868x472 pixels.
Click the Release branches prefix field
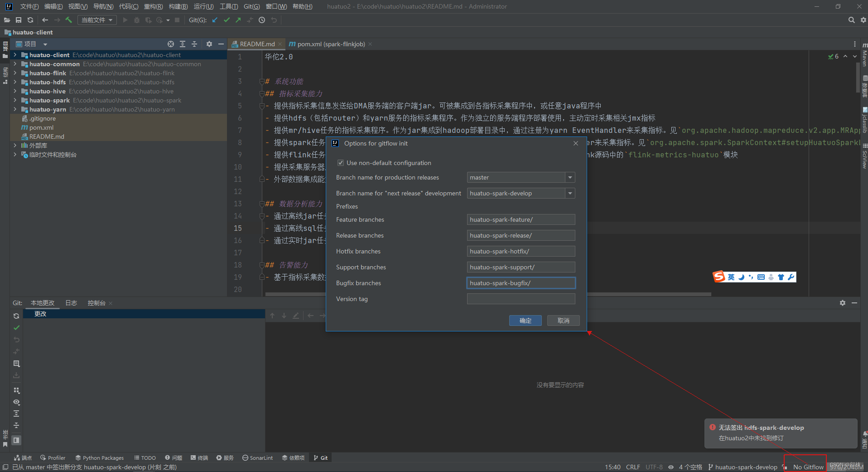point(521,235)
